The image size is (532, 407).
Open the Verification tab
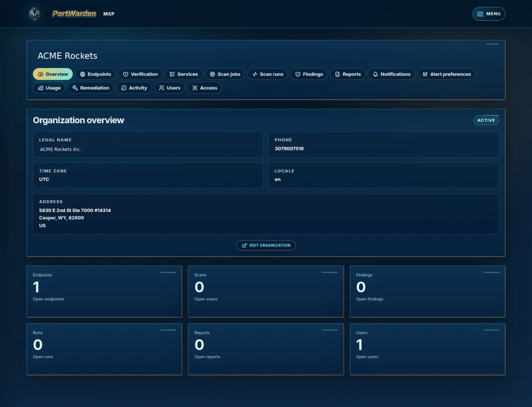coord(140,74)
